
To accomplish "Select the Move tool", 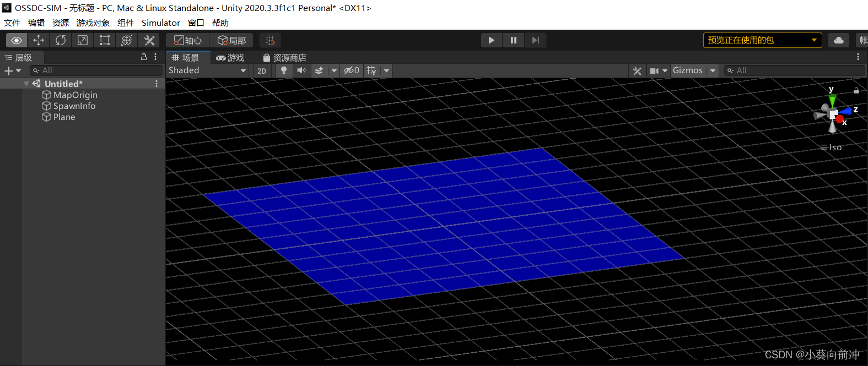I will [x=39, y=40].
